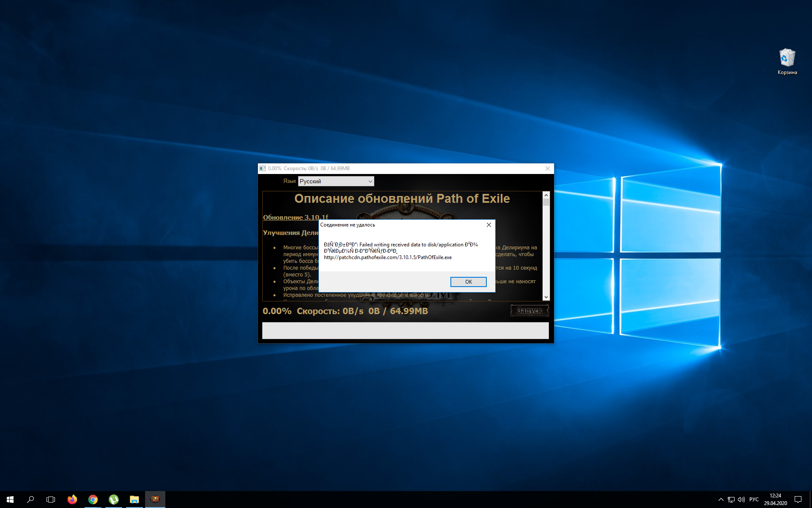Open the clock showing 12:24
This screenshot has height=508, width=812.
775,500
